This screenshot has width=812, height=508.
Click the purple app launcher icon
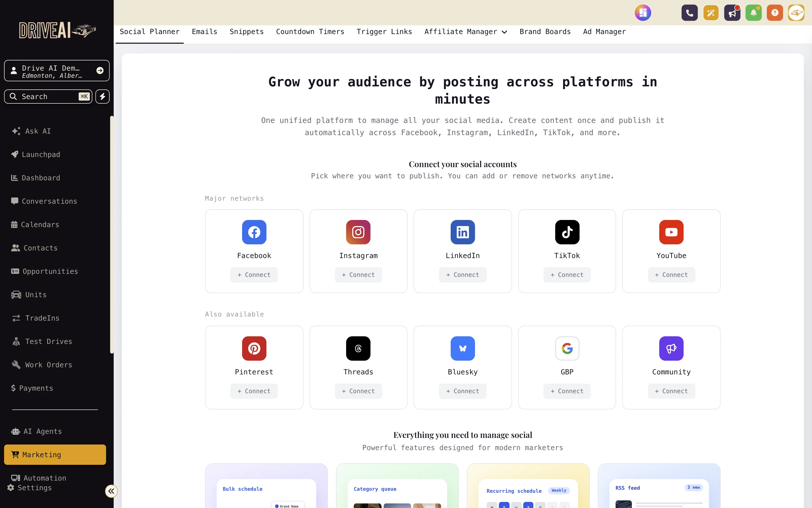click(x=643, y=13)
